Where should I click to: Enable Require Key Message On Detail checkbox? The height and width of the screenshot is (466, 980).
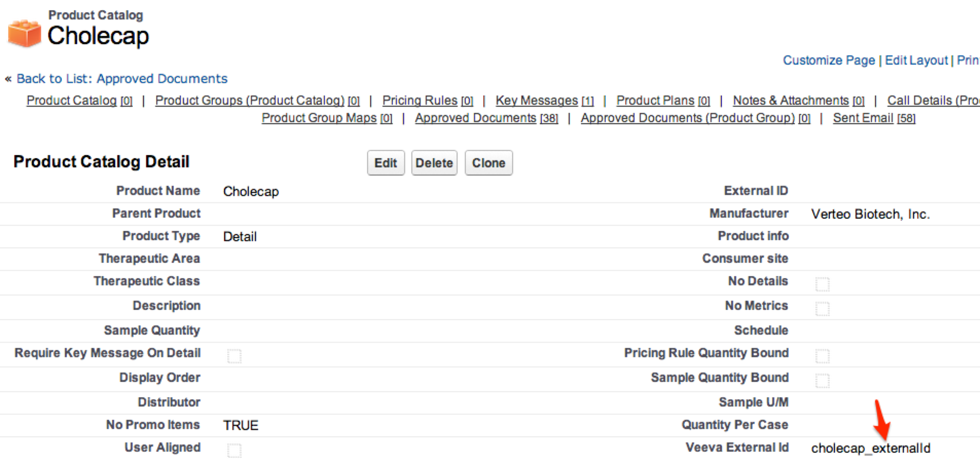(234, 355)
